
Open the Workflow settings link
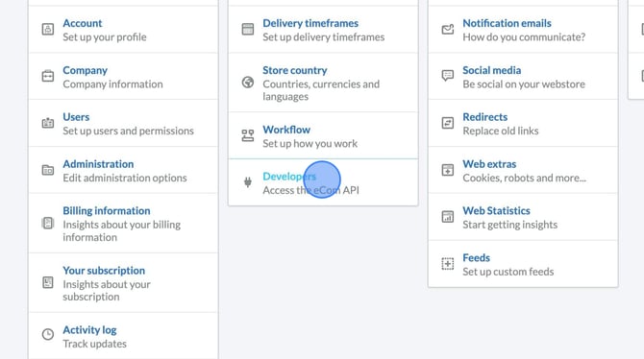[286, 130]
